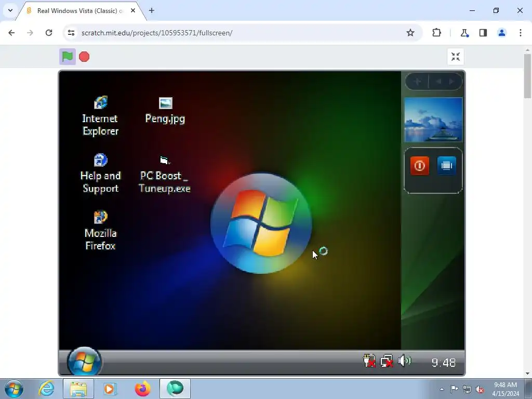Toggle the browser side panel
532x399 pixels.
pos(483,33)
